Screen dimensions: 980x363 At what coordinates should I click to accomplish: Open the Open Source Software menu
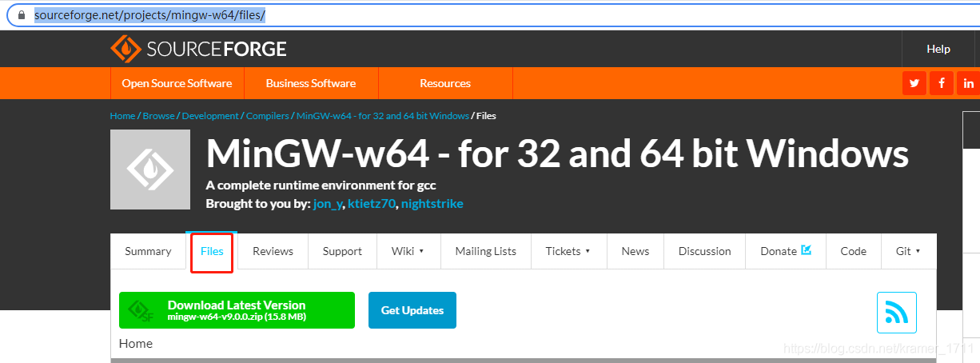coord(177,83)
